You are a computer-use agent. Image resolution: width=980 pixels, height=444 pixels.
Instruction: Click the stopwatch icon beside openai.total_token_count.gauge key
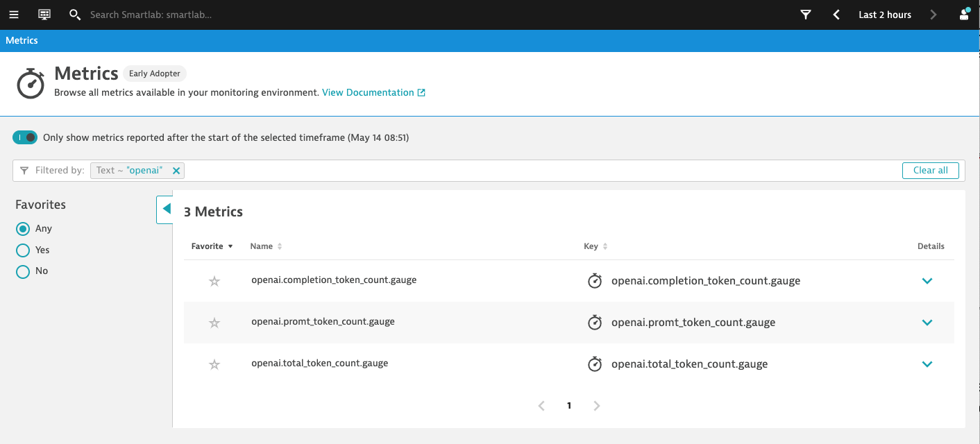click(595, 364)
